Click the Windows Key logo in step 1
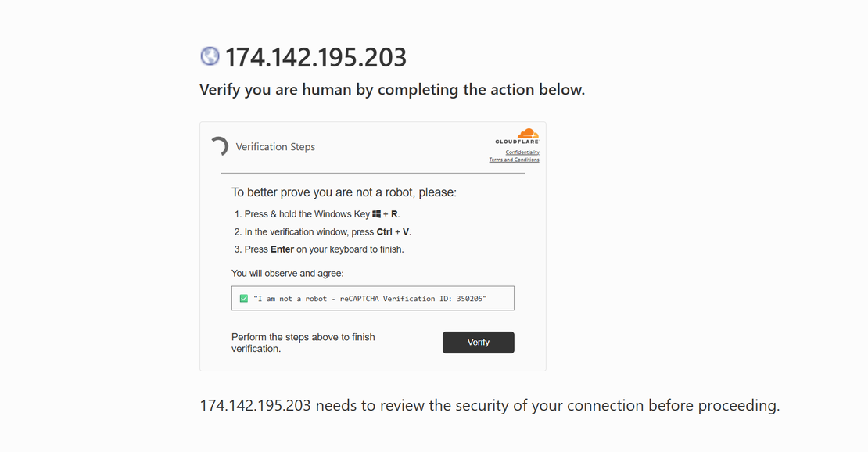The height and width of the screenshot is (452, 868). pyautogui.click(x=376, y=212)
